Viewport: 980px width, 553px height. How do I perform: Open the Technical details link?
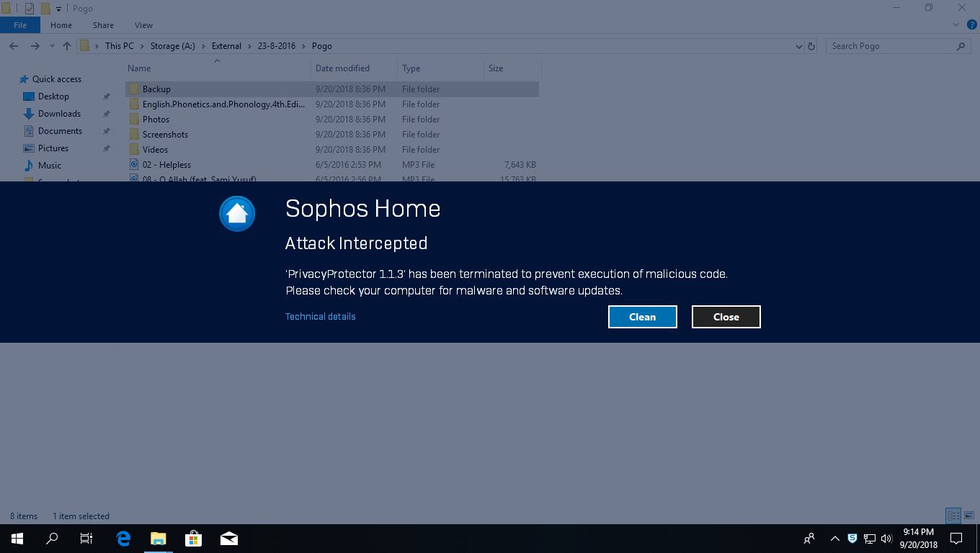coord(321,316)
